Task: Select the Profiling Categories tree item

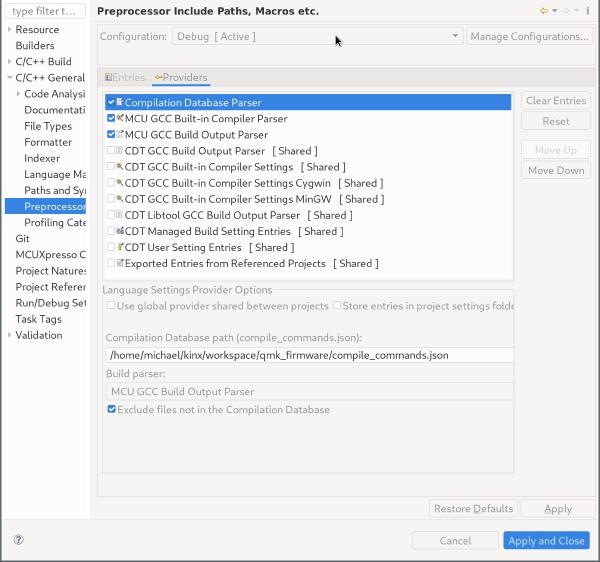Action: (x=54, y=222)
